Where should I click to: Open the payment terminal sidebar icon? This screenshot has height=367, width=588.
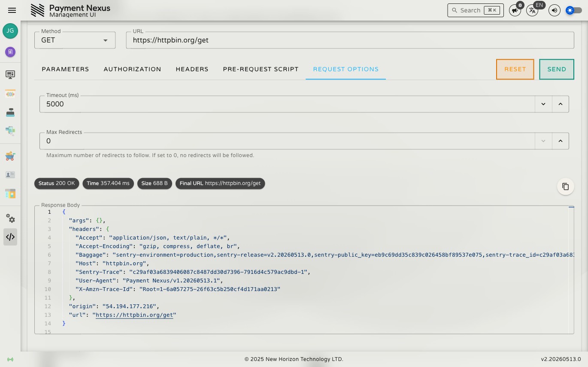click(x=10, y=112)
